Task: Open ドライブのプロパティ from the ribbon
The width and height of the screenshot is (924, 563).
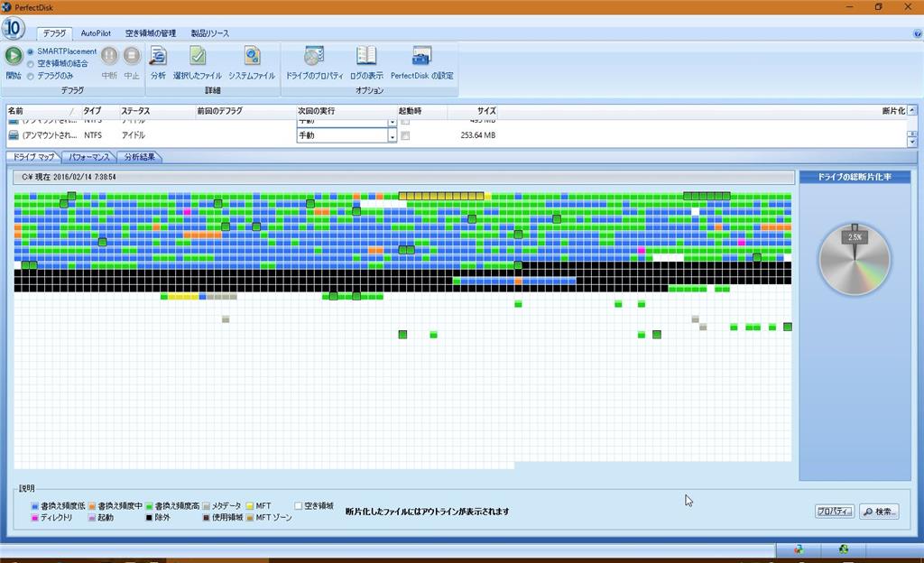Action: pyautogui.click(x=314, y=56)
